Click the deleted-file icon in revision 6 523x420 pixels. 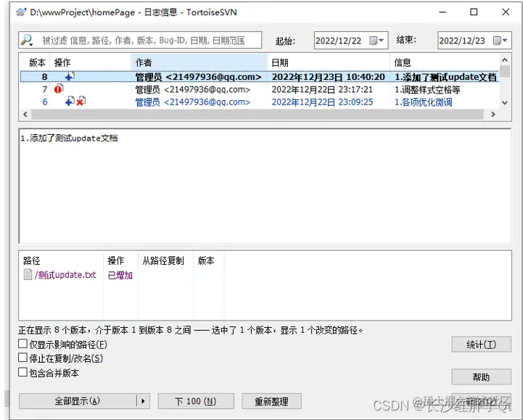(x=81, y=101)
